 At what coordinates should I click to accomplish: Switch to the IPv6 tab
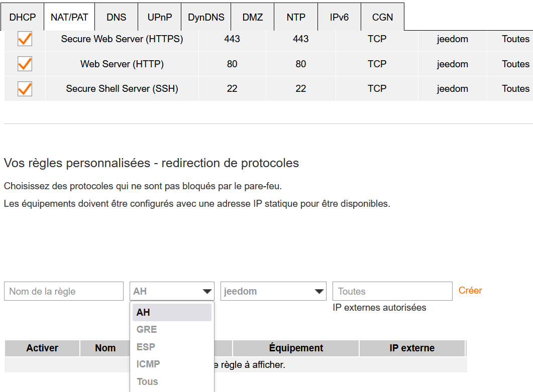point(339,17)
